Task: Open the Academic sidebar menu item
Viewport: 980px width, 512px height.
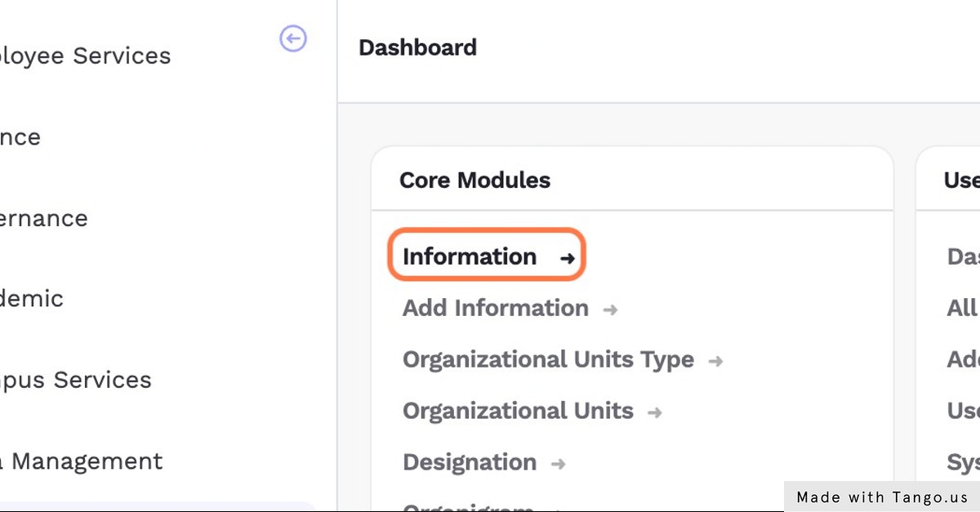Action: (32, 298)
